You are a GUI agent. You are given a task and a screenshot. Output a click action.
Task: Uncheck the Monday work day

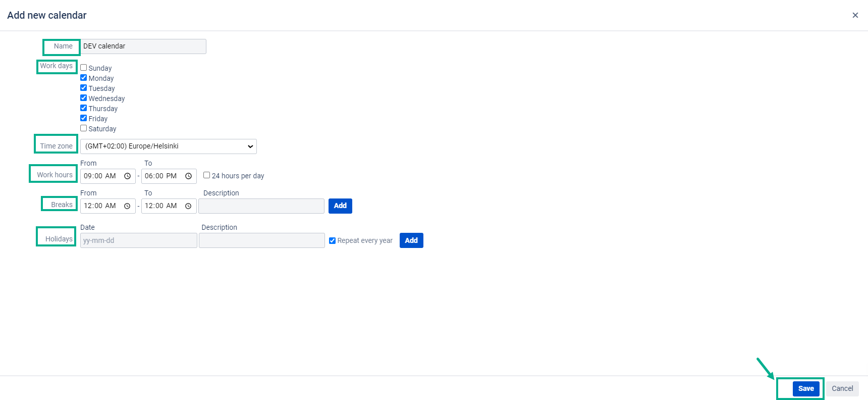[84, 78]
